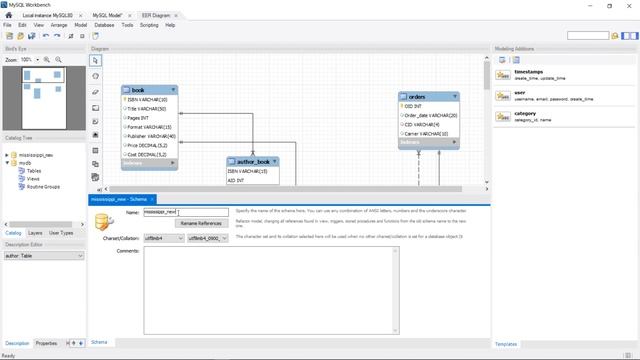Image resolution: width=640 pixels, height=360 pixels.
Task: Select the eraser tool
Action: coord(96,92)
